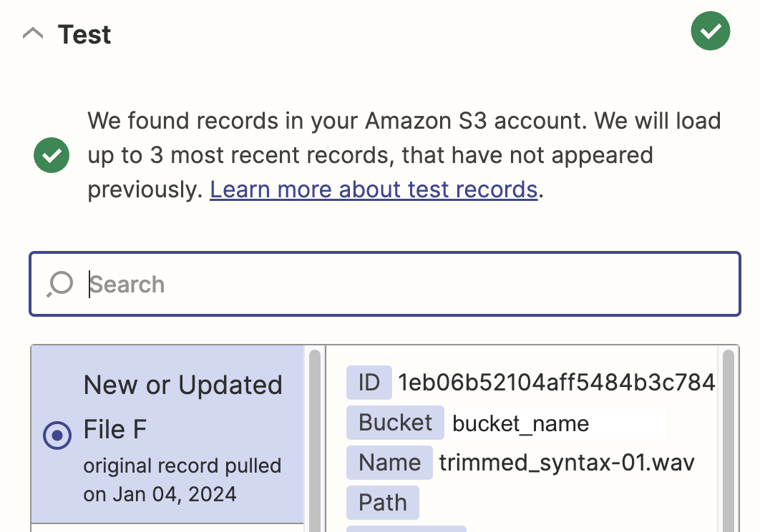Click the trimmed_syntax-01.wav file name value

click(x=567, y=463)
